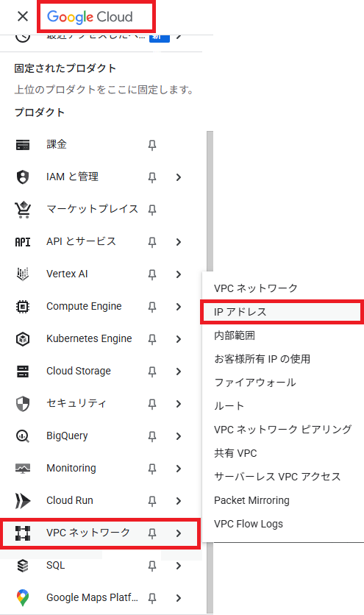Expand the SQL submenu chevron
This screenshot has height=615, width=364.
click(x=179, y=566)
